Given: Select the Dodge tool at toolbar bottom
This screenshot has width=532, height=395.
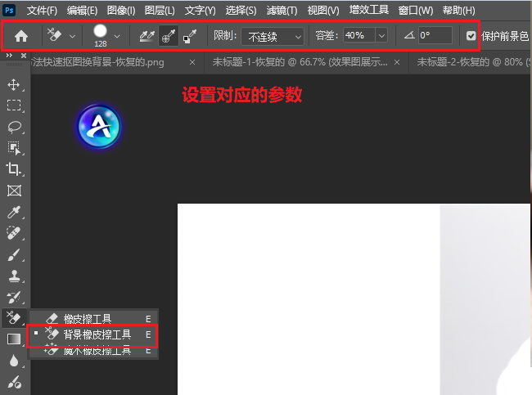Looking at the screenshot, I should (14, 382).
